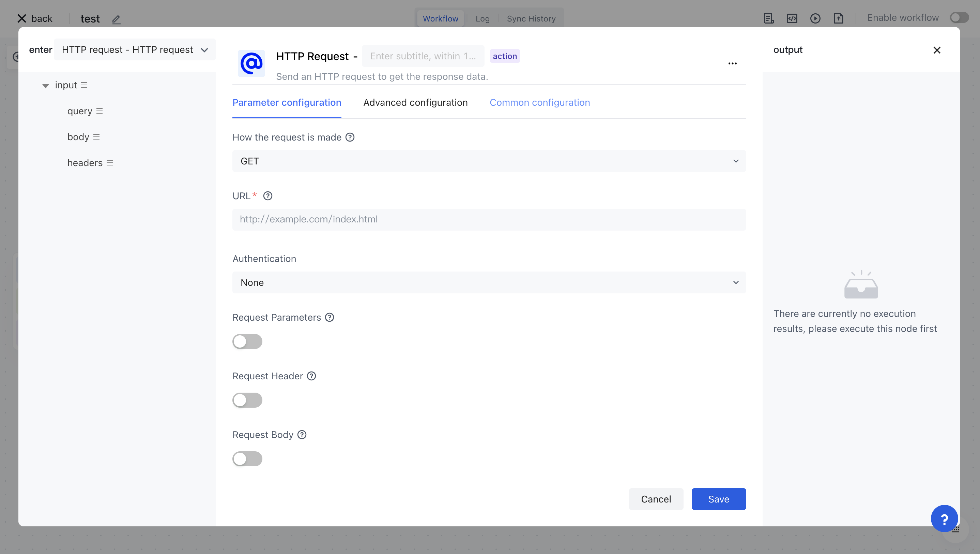Click the menu icon next to headers
Image resolution: width=980 pixels, height=554 pixels.
(110, 163)
